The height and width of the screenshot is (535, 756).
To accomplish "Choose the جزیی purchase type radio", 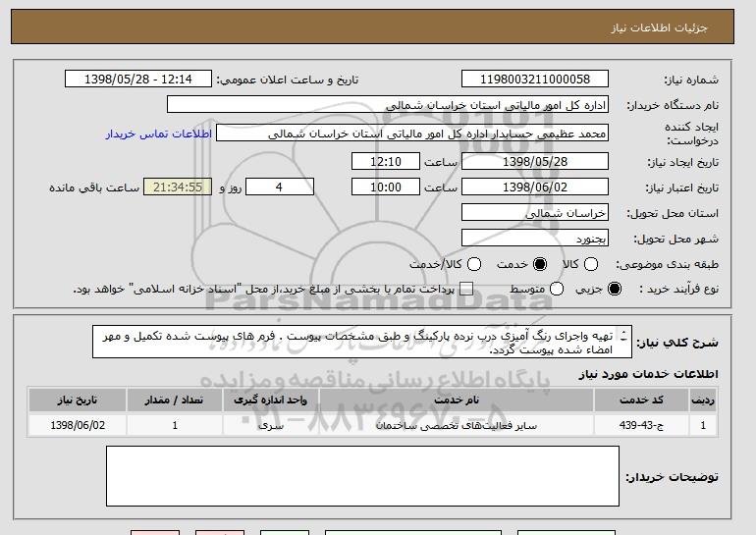I will coord(615,289).
